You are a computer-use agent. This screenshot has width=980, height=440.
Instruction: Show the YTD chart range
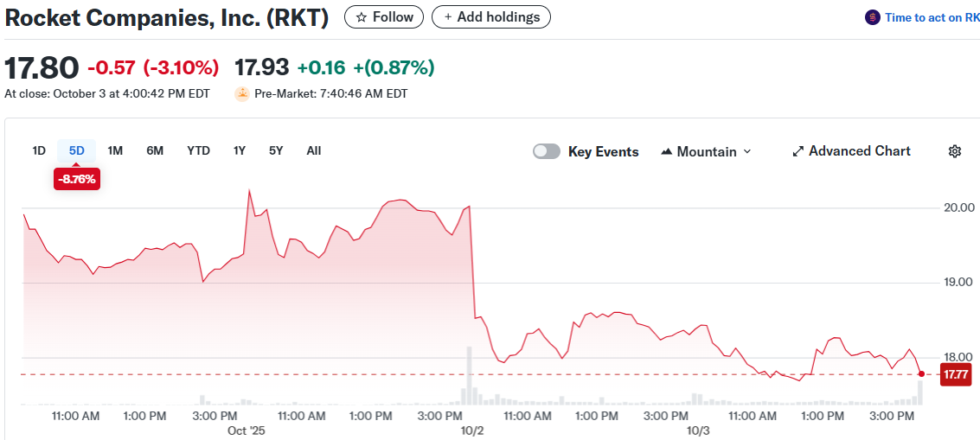pos(198,150)
